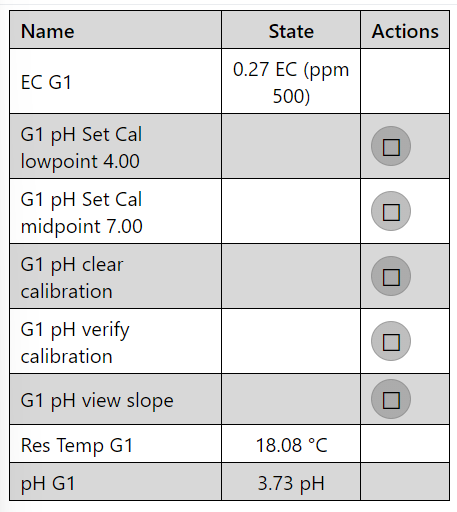Click the G1 pH view slope label
The height and width of the screenshot is (512, 457).
[97, 400]
